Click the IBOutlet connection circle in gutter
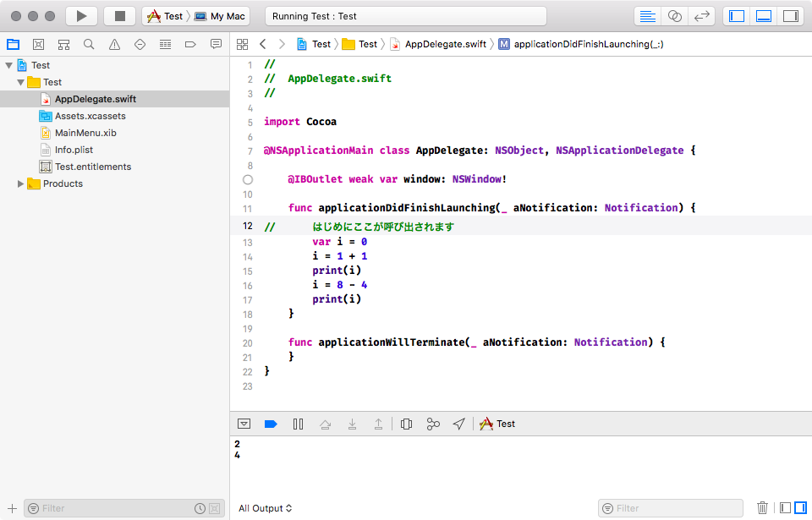This screenshot has height=520, width=812. pos(247,179)
